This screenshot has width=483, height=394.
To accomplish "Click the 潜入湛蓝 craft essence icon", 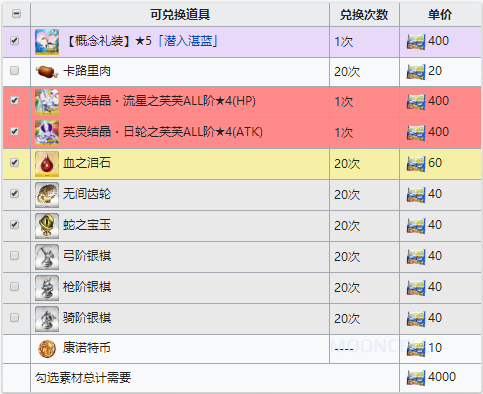I will 47,42.
